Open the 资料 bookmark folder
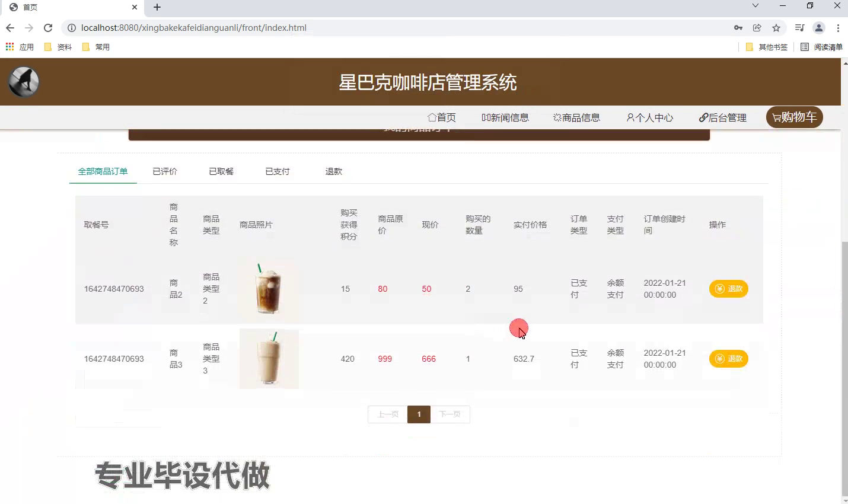This screenshot has height=504, width=848. (x=58, y=47)
